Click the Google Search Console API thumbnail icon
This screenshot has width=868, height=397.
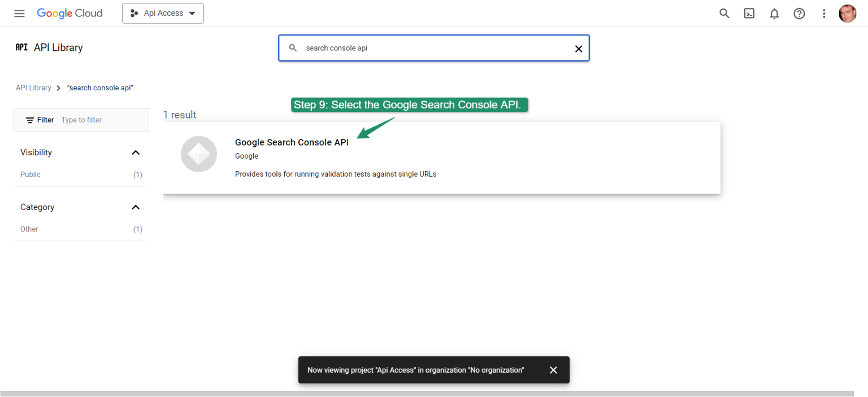click(198, 154)
